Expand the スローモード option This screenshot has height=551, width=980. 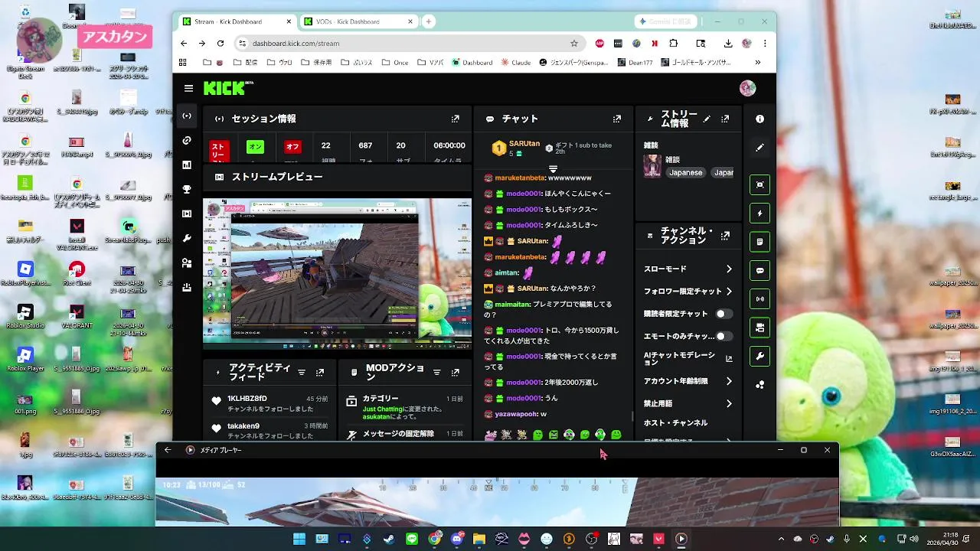[729, 269]
